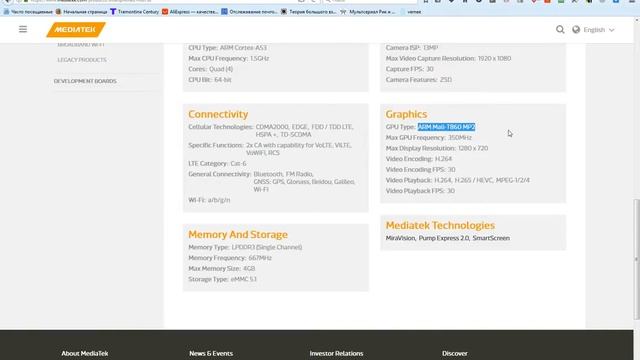Click the MiraVision technology text
Viewport: 640px width, 360px height.
pyautogui.click(x=400, y=238)
